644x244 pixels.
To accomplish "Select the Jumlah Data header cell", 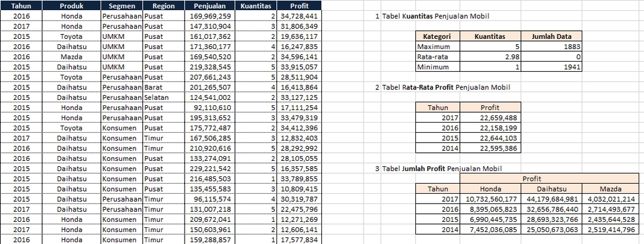I will click(x=551, y=36).
